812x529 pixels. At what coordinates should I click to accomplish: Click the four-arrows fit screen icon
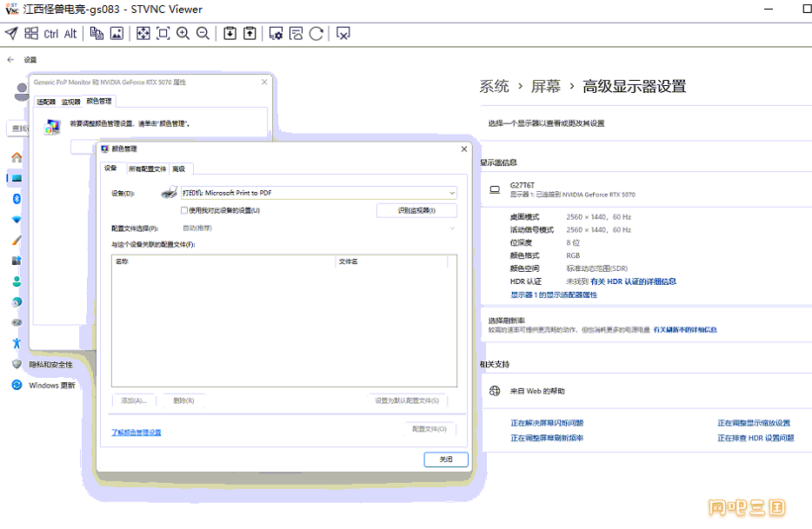click(x=143, y=34)
